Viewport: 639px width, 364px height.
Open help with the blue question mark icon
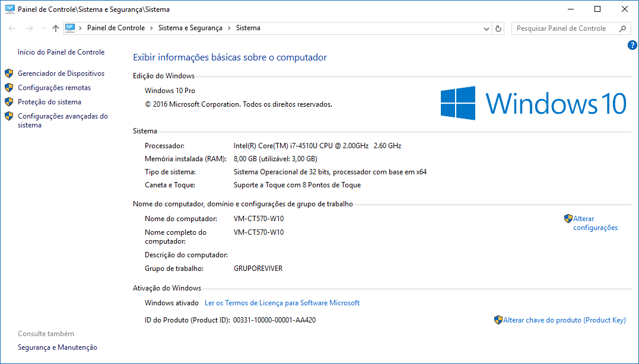[632, 45]
